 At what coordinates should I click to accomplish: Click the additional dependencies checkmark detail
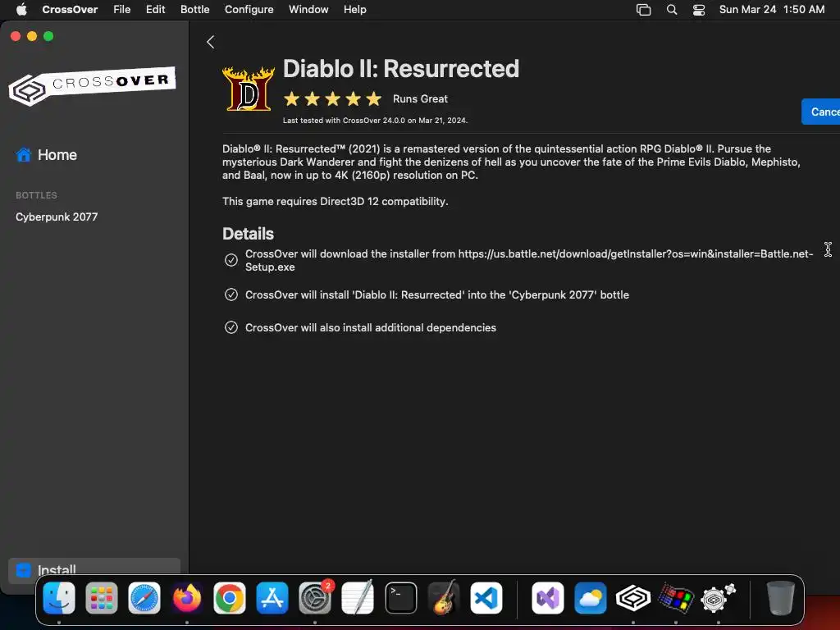click(231, 327)
